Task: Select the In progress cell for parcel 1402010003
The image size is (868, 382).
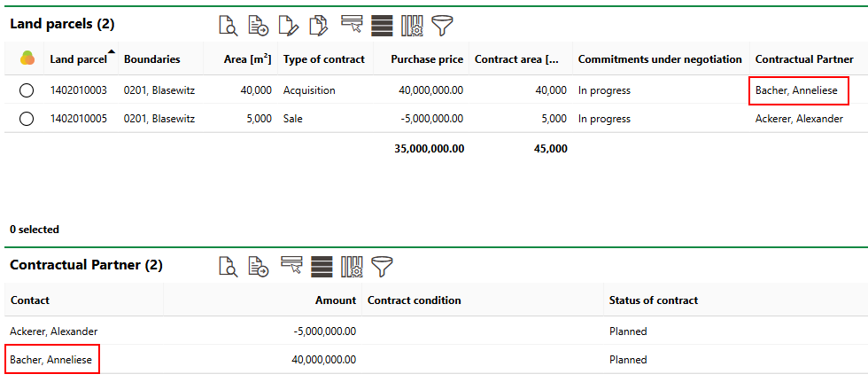Action: coord(604,90)
